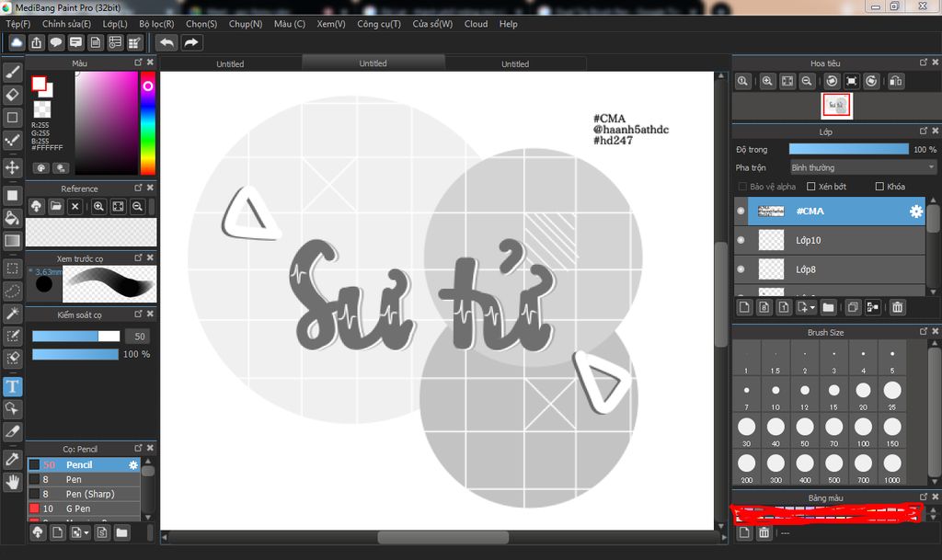Open image folder in Reference panel
This screenshot has width=942, height=560.
(x=56, y=207)
